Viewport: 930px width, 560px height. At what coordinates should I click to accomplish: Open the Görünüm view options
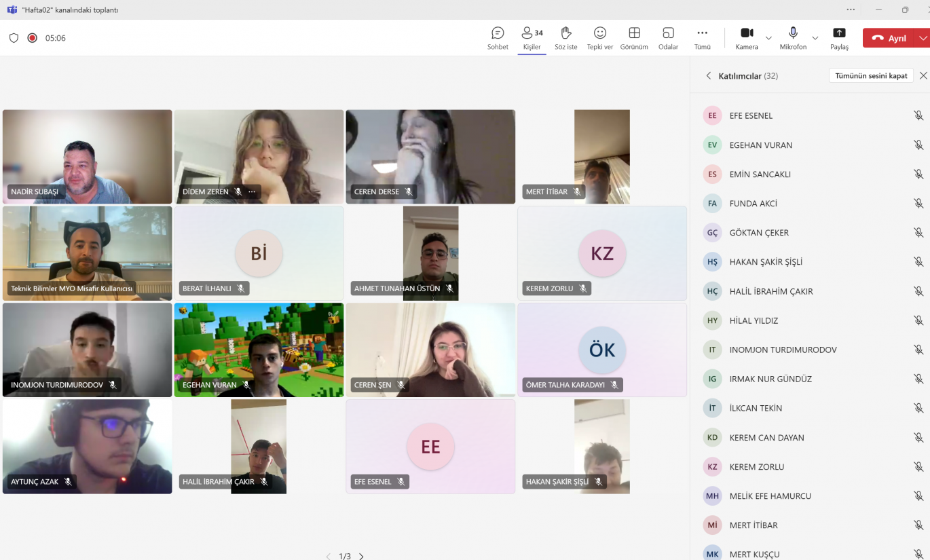tap(634, 38)
